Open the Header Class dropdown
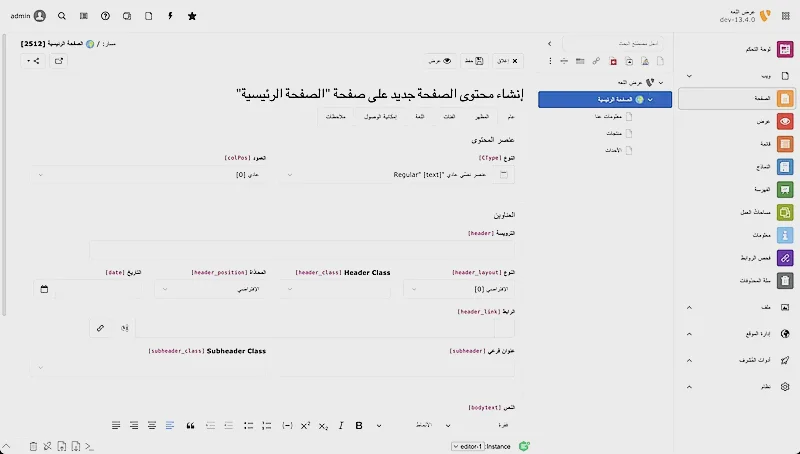The width and height of the screenshot is (800, 454). (x=335, y=289)
